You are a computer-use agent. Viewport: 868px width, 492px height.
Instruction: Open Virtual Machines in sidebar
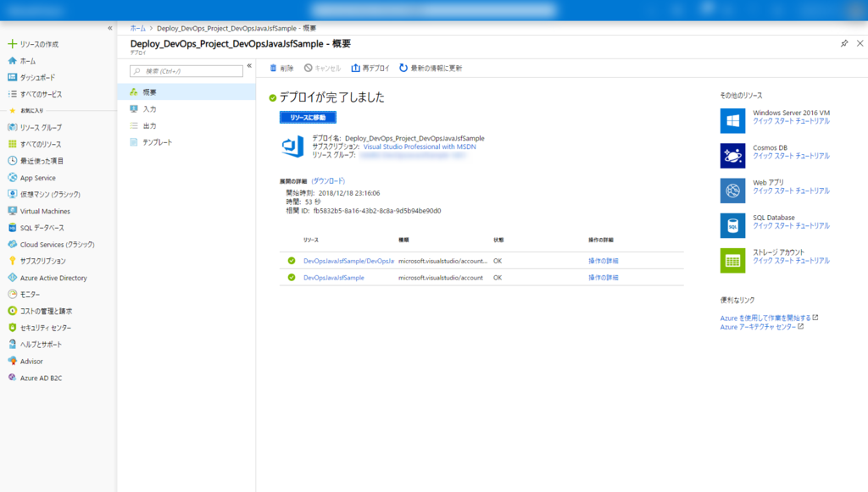pyautogui.click(x=39, y=211)
